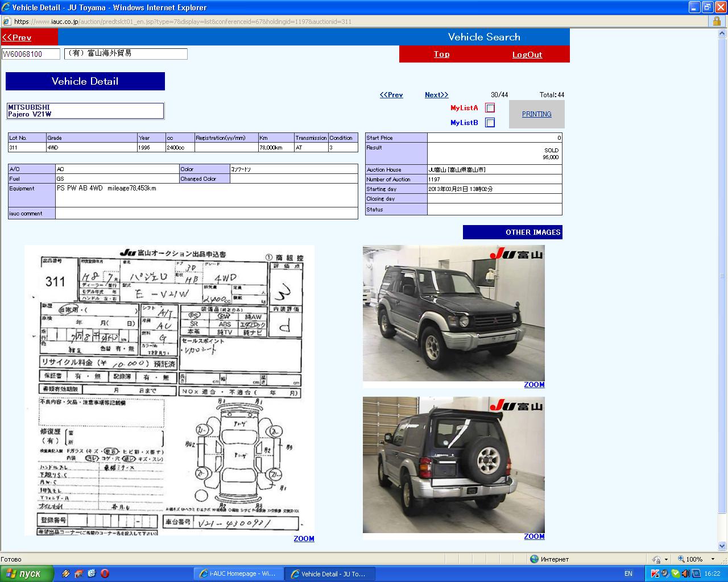Open Kaspersky tray icon

pos(655,574)
